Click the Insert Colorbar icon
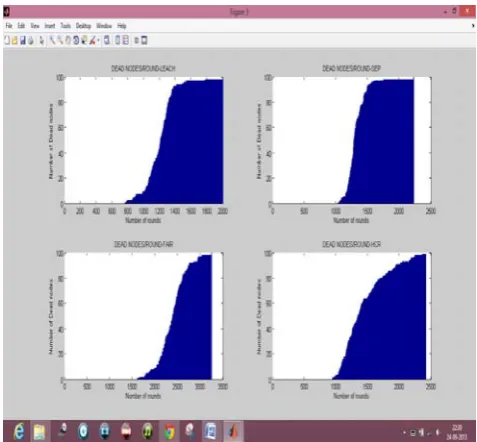The height and width of the screenshot is (442, 477). click(x=117, y=40)
